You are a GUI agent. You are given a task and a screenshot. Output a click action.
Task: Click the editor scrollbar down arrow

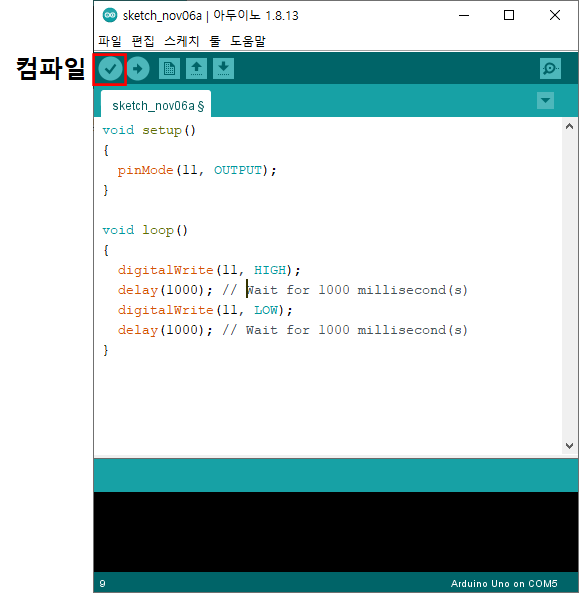pos(569,446)
